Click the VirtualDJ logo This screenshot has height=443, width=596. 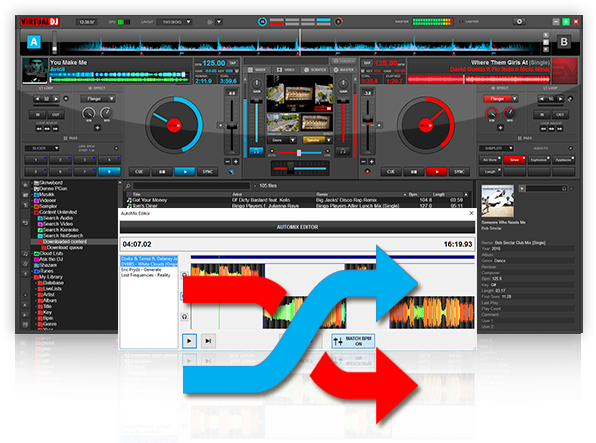tap(40, 22)
